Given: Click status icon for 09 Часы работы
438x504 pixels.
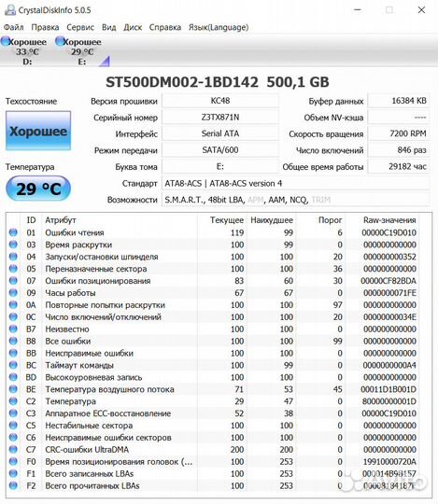Looking at the screenshot, I should pos(13,293).
